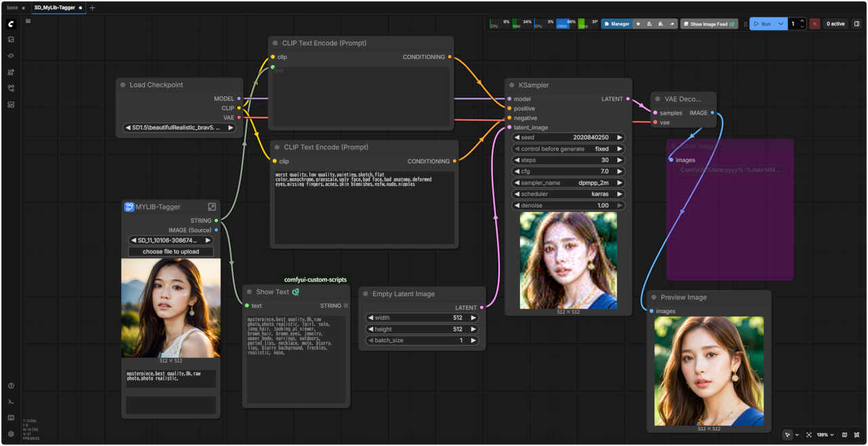
Task: Toggle collapse dot on KSampler node
Action: point(512,85)
